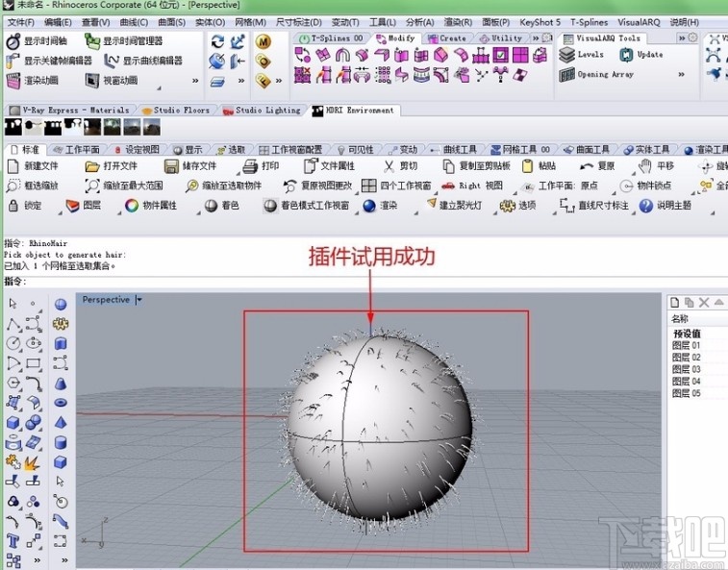Click delete X icon in layers panel
This screenshot has width=728, height=570.
[704, 303]
